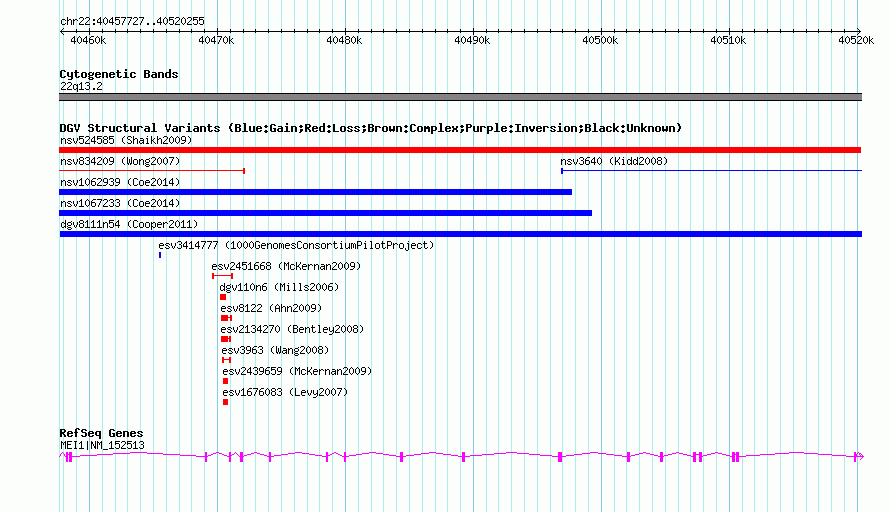Viewport: 890px width, 512px height.
Task: Open the dgv110n6 (Mills2006) label
Action: coord(279,287)
